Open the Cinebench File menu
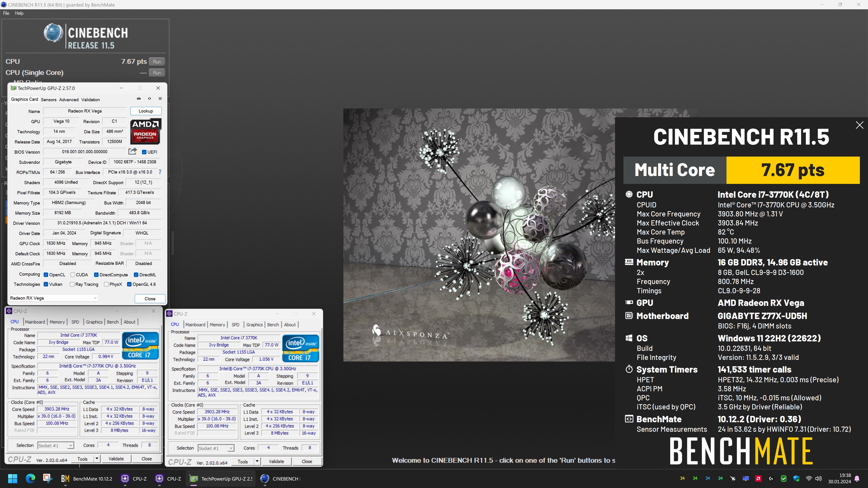868x488 pixels. 6,13
